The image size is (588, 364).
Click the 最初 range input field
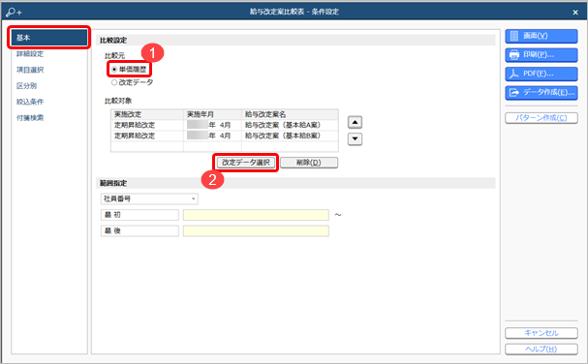coord(256,215)
